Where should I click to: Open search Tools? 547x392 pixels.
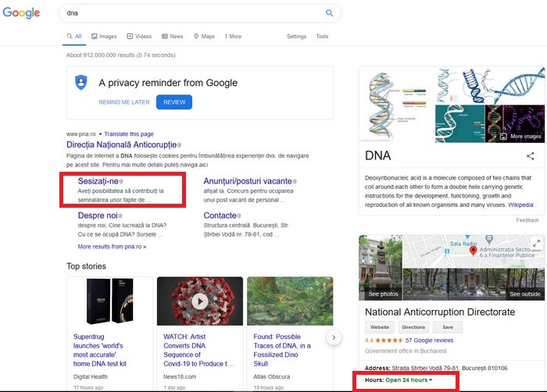coord(322,36)
